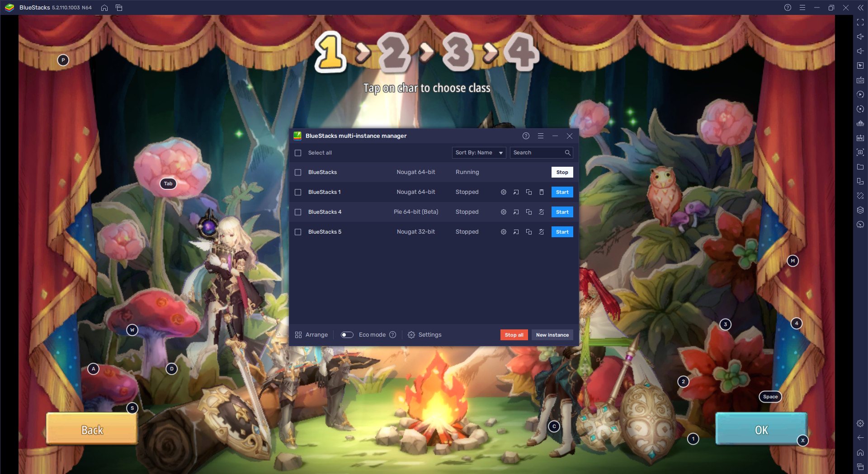Screen dimensions: 868x474
Task: Toggle fullscreen from the side toolbar
Action: (x=860, y=22)
